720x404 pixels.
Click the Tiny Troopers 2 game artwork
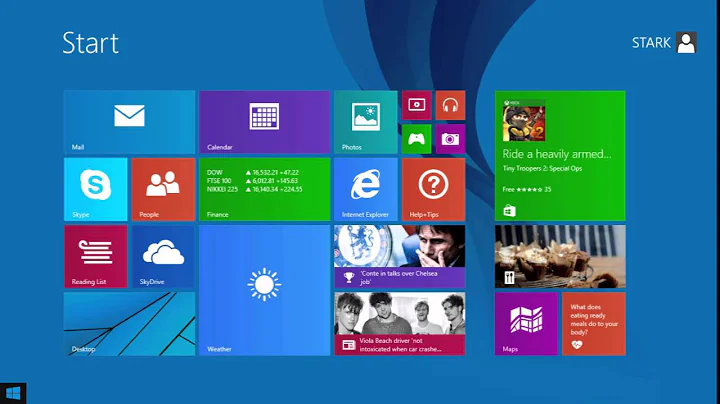524,123
